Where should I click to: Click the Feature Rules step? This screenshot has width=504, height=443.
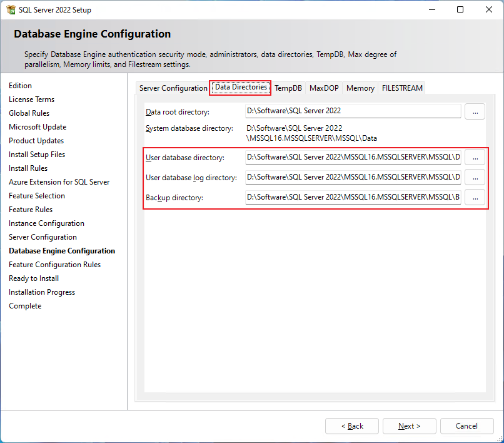(x=31, y=210)
